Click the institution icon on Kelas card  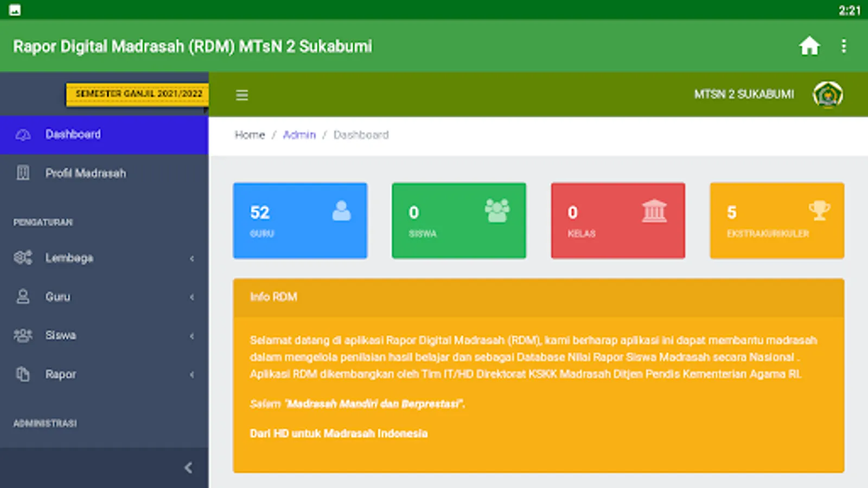[x=654, y=210]
